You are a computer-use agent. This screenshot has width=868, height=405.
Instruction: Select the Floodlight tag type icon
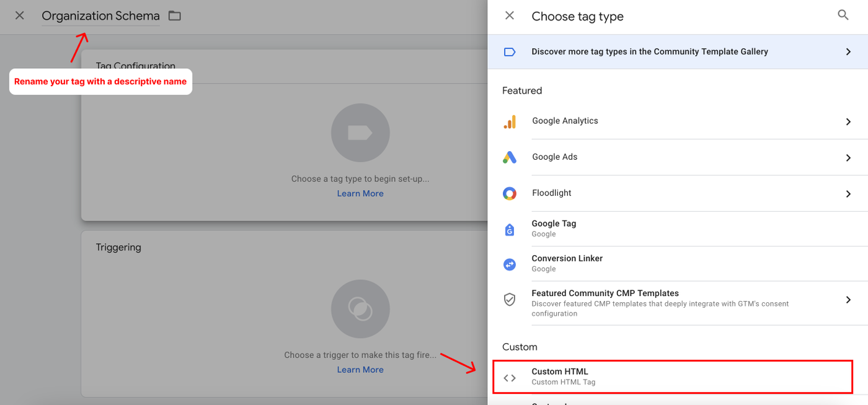pyautogui.click(x=510, y=193)
